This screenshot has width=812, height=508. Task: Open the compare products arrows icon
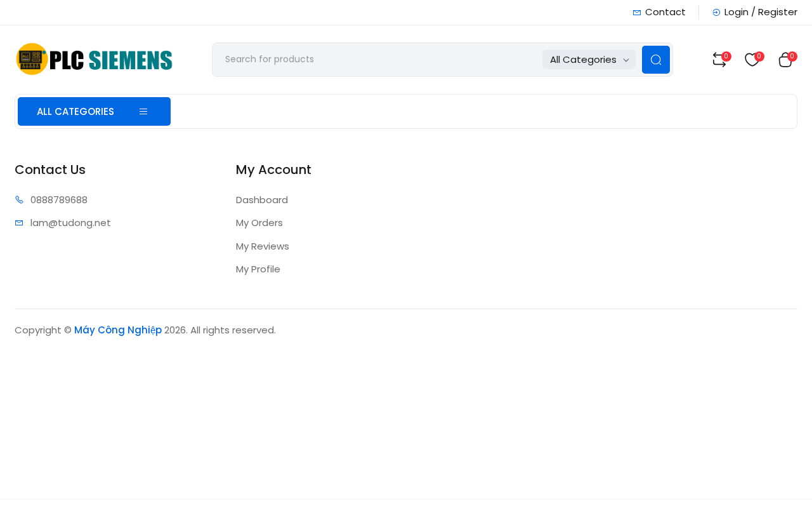(719, 60)
